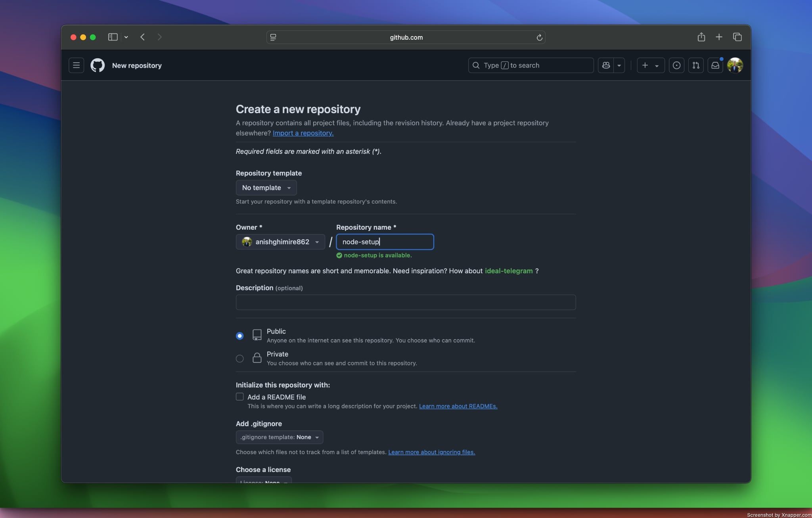812x518 pixels.
Task: Open the GitHub Copilot chat icon
Action: point(606,65)
